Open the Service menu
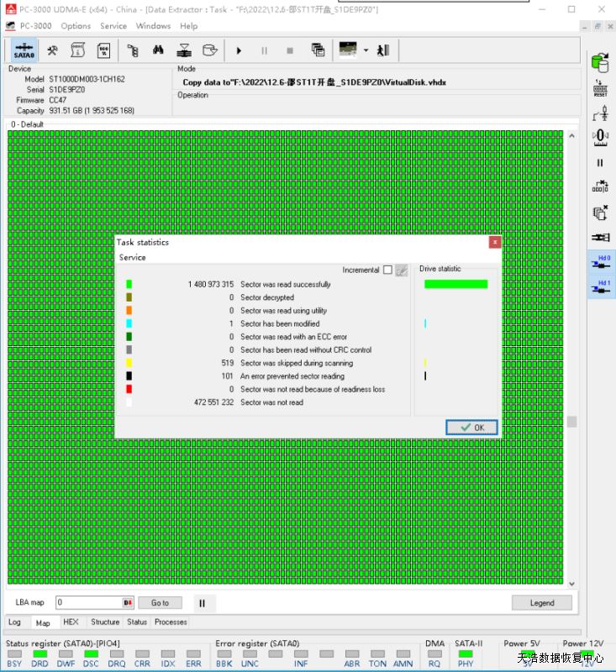This screenshot has height=672, width=616. click(113, 26)
